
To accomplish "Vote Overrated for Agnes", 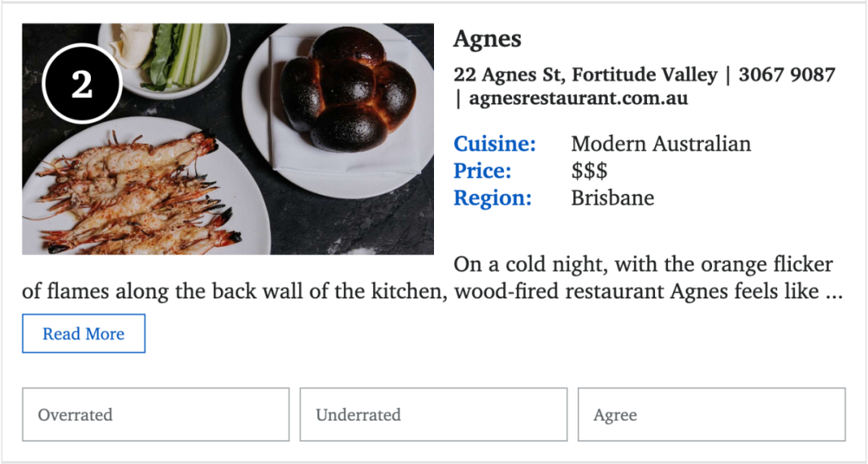I will tap(156, 414).
